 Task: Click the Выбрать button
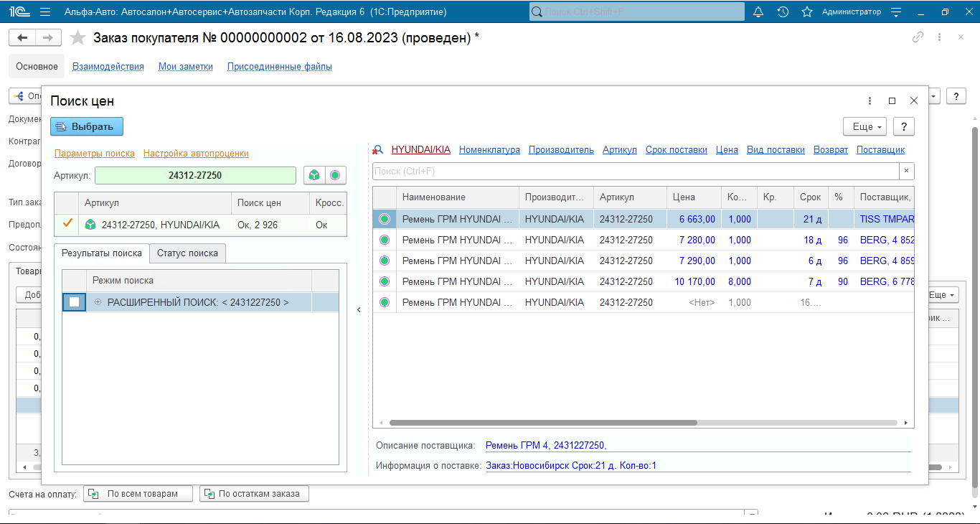pos(87,126)
